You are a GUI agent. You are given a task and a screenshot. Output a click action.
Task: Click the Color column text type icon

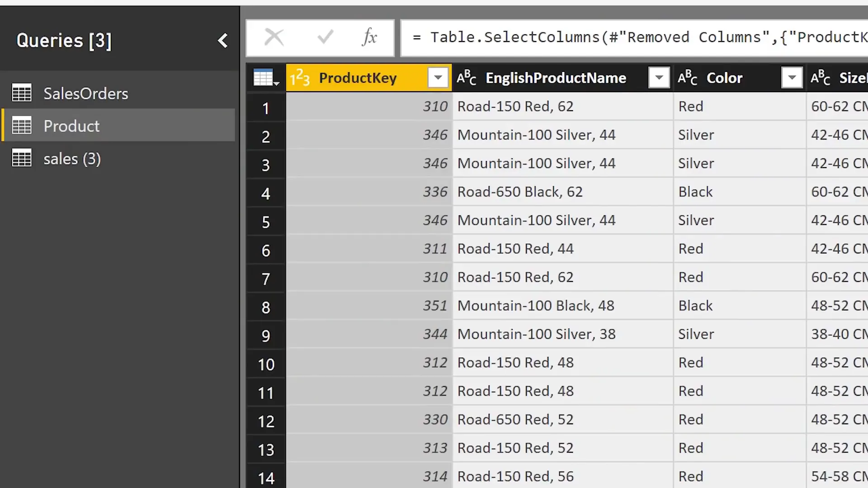687,78
